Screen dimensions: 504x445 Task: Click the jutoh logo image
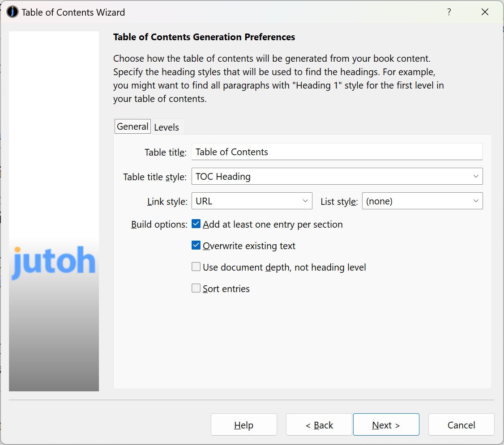[54, 262]
